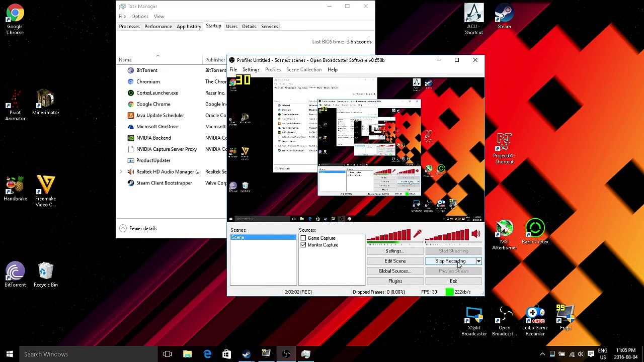The height and width of the screenshot is (362, 644).
Task: Mute the OBS desktop speaker icon
Action: point(476,234)
